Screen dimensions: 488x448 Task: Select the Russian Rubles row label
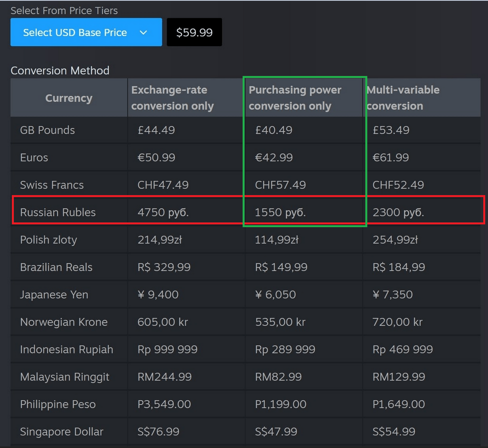pos(58,213)
